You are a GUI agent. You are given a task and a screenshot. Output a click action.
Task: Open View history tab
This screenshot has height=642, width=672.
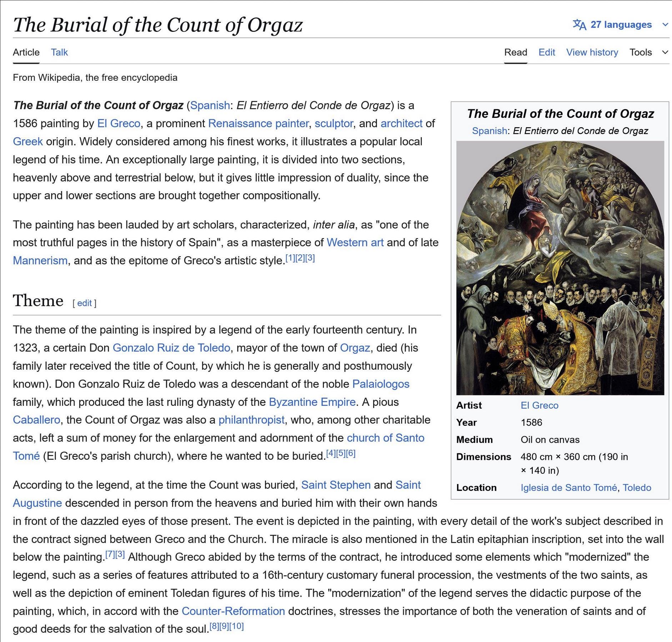point(592,52)
